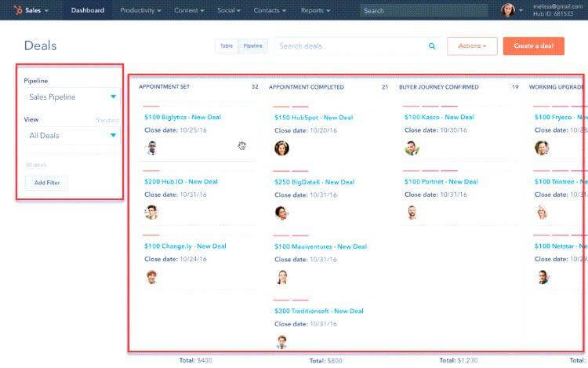Click owner avatar on Traditionsoft deal
Screen dimensions: 588x368
[x=281, y=342]
